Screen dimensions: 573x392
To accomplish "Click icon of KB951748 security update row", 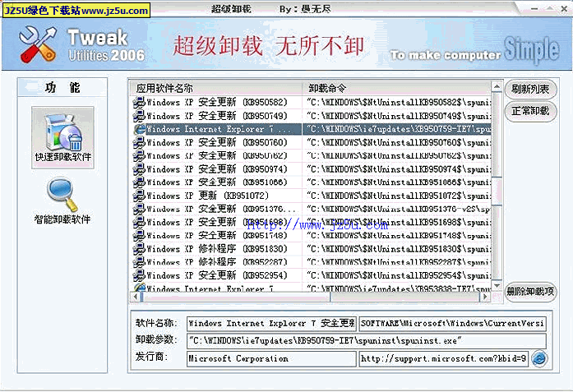I will click(x=139, y=236).
